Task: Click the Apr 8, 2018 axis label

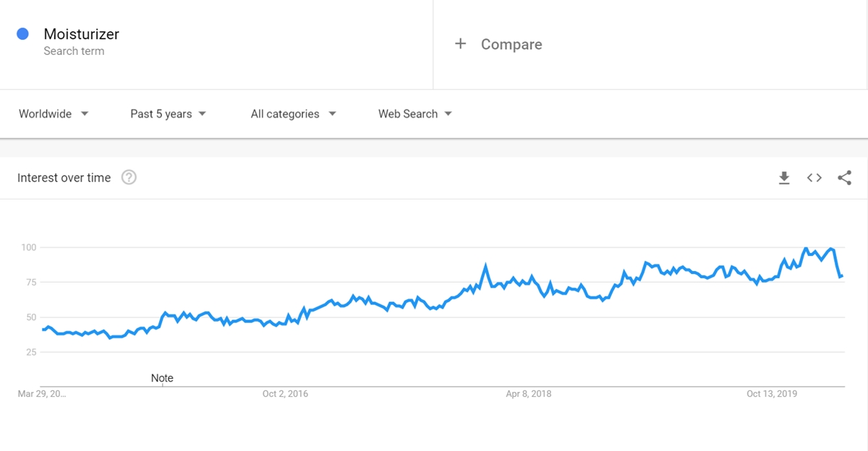Action: point(528,394)
